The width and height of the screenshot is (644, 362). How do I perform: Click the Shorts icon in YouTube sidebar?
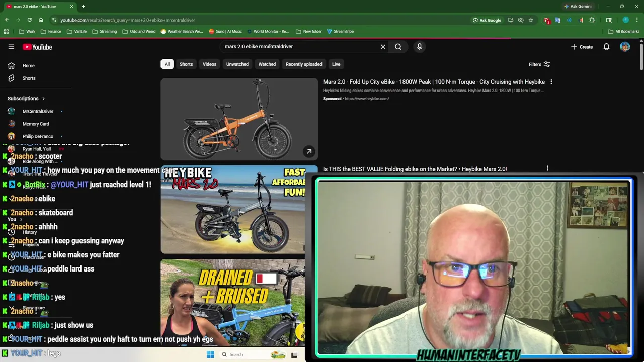11,78
